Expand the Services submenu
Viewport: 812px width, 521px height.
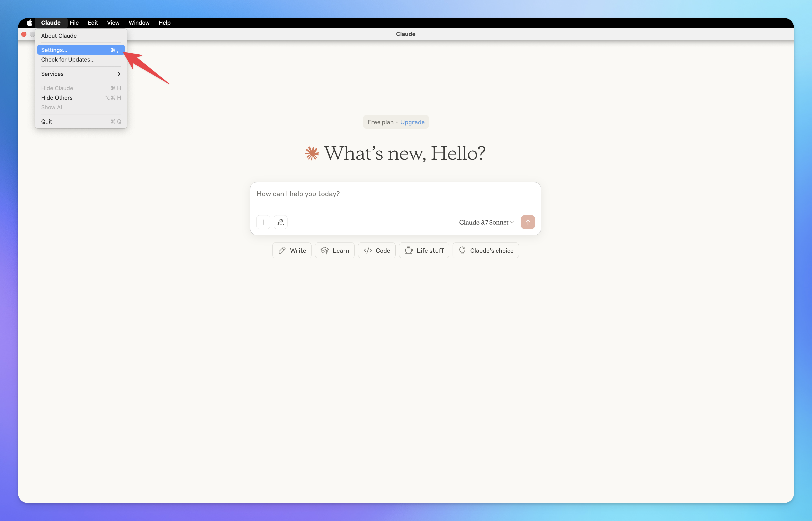[81, 74]
